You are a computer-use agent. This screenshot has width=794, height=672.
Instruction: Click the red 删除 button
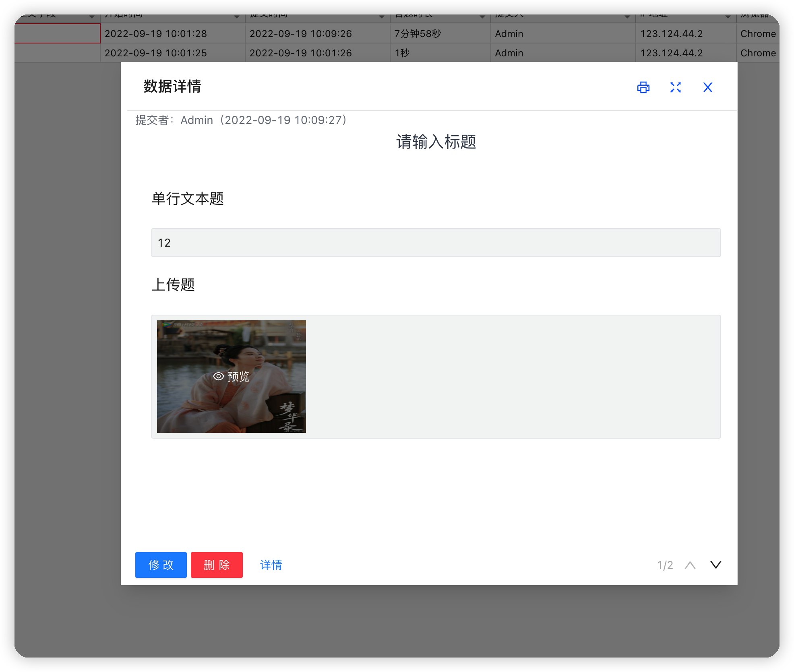(x=217, y=565)
